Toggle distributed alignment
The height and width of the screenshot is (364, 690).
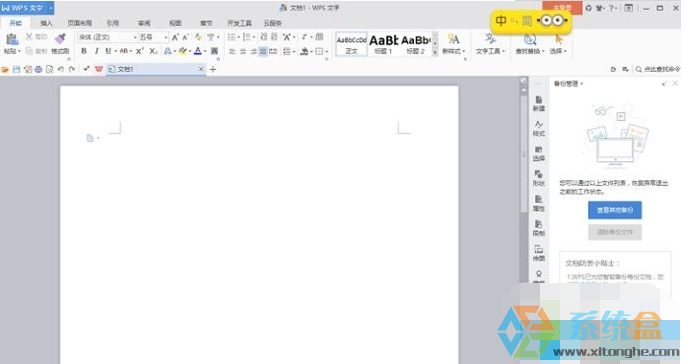tap(273, 51)
